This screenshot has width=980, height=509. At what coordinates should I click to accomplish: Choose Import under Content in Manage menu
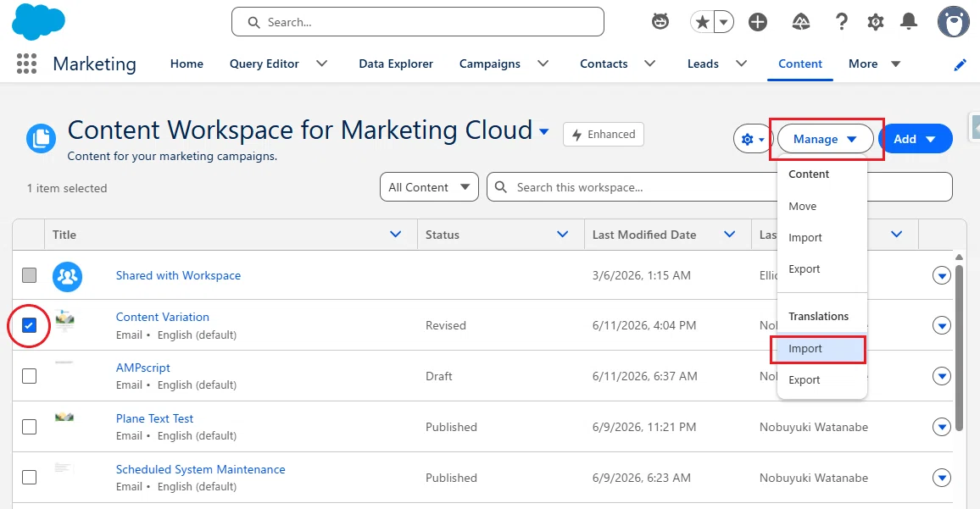click(x=821, y=237)
